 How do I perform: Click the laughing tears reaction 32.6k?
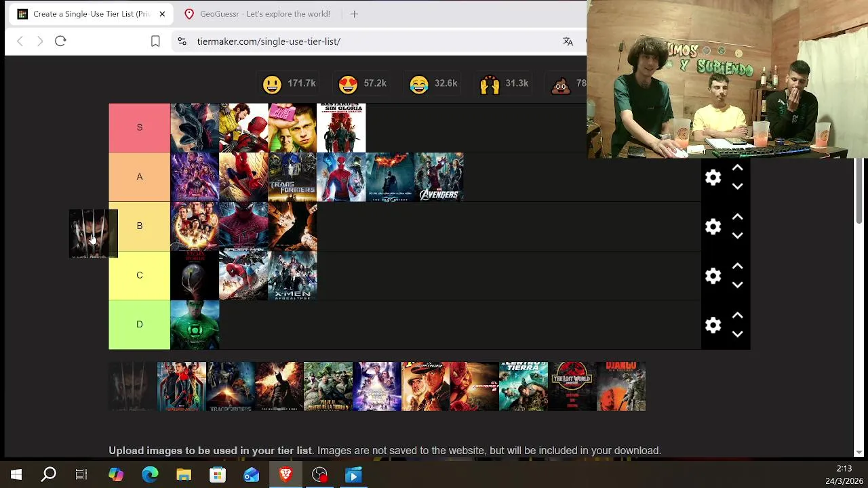pyautogui.click(x=434, y=83)
